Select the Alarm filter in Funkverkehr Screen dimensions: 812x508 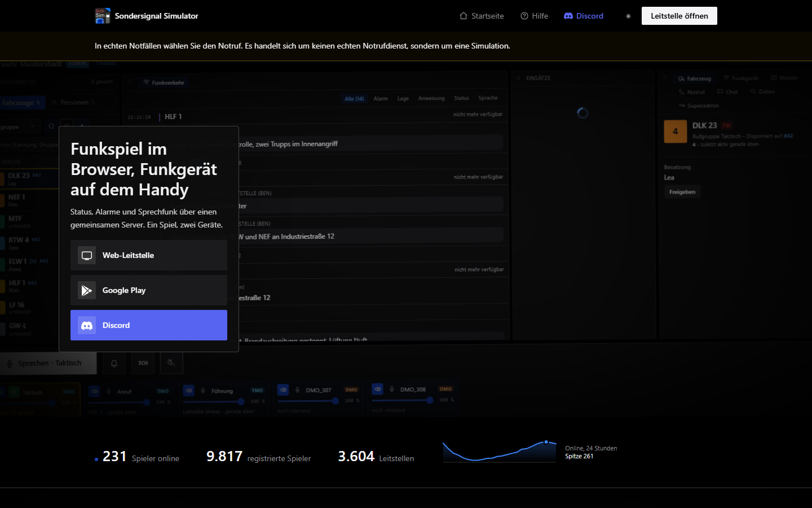[381, 99]
